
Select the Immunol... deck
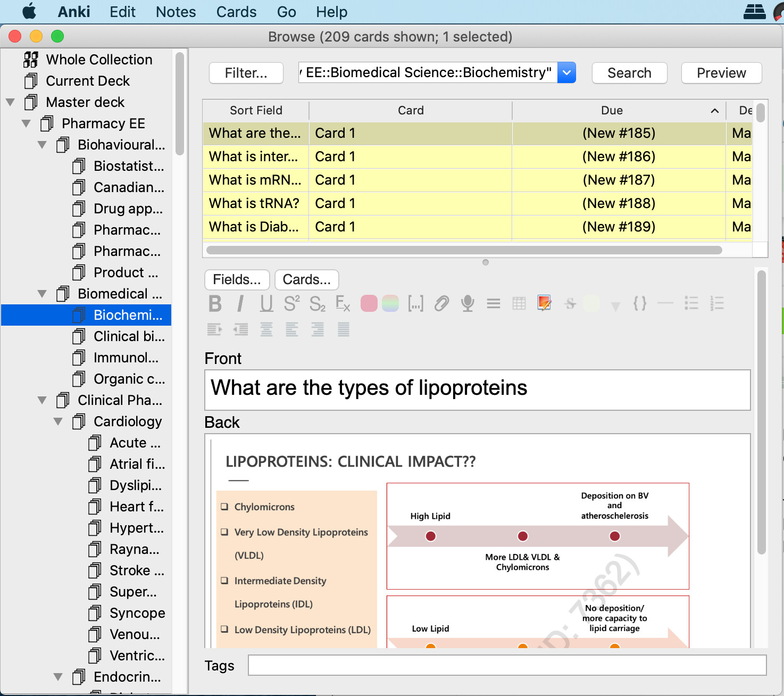click(x=116, y=358)
